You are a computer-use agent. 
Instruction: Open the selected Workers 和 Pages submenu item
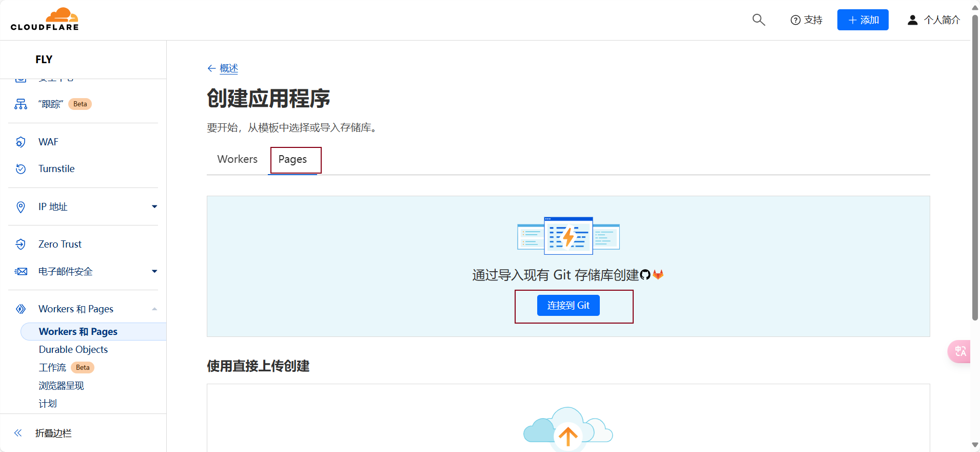click(93, 332)
